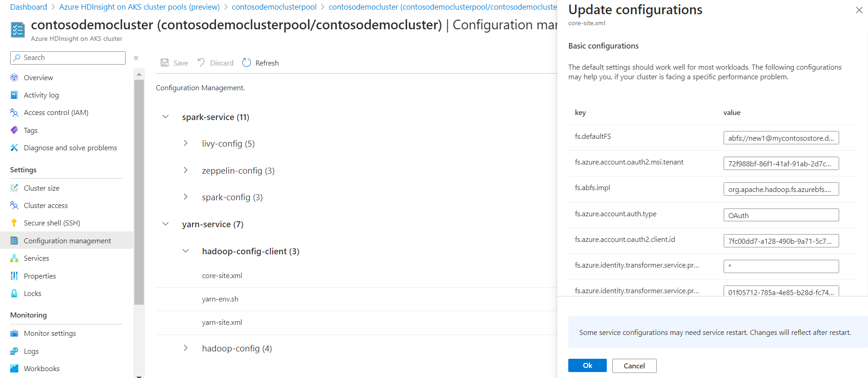Click the Workbooks icon
The width and height of the screenshot is (868, 378).
pos(14,368)
